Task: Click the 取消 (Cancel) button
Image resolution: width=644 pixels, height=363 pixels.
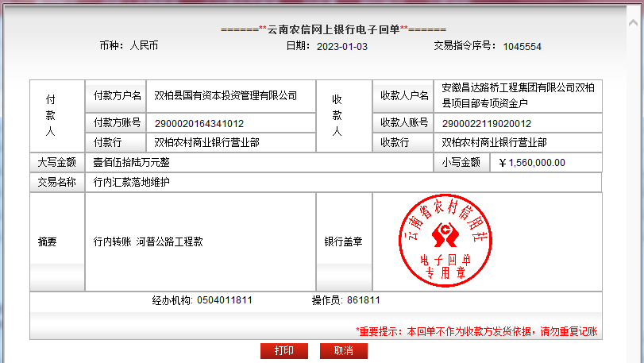Action: click(x=343, y=350)
